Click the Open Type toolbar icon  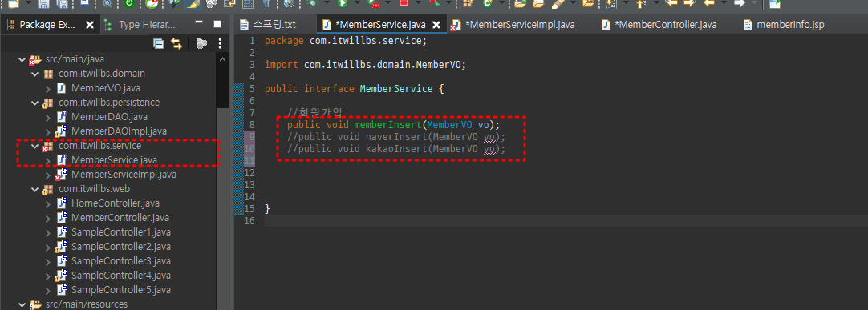tap(521, 4)
